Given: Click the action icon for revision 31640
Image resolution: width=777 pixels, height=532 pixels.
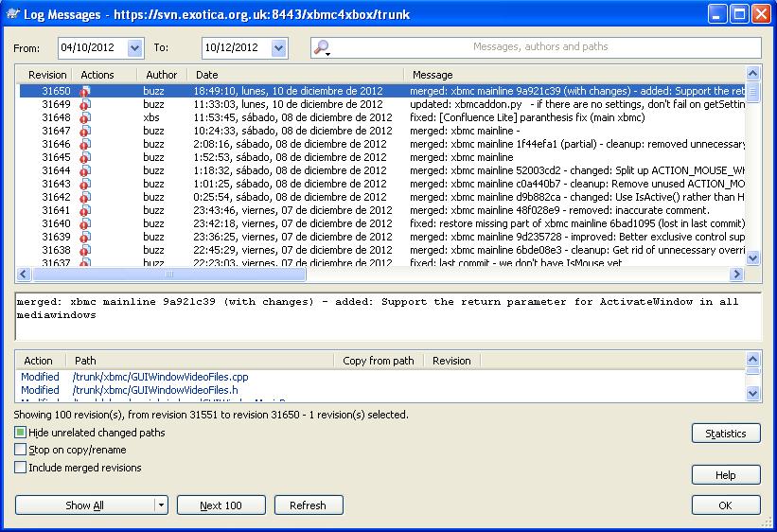Looking at the screenshot, I should coord(85,223).
